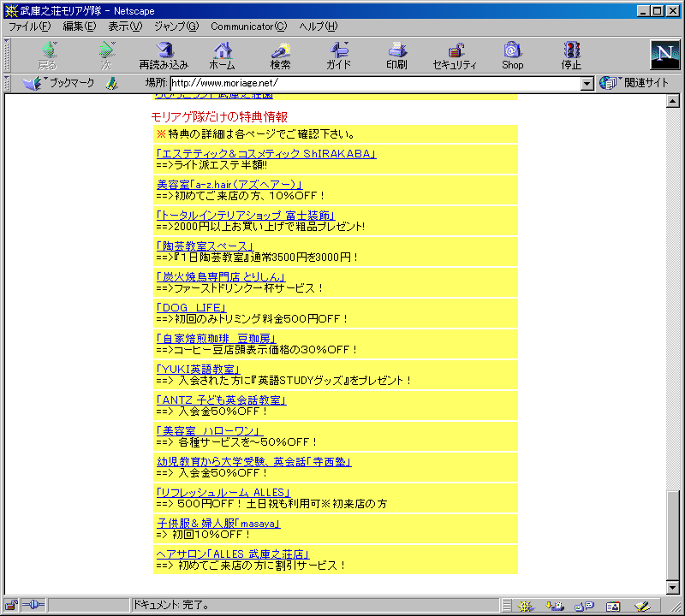Open the ANTZ 子ども英会話教室 link

click(222, 400)
